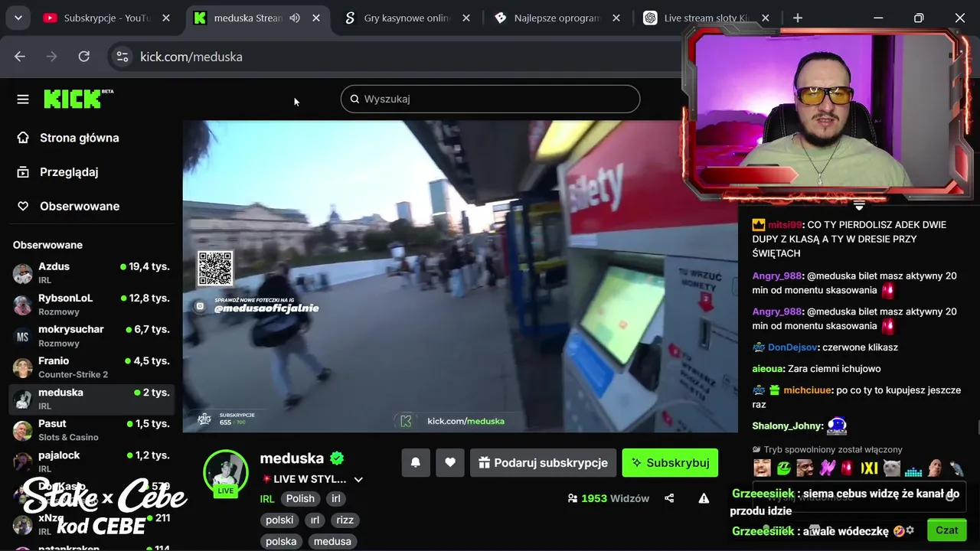Select meduska channel in sidebar
Screen dimensions: 980x551
(x=91, y=399)
